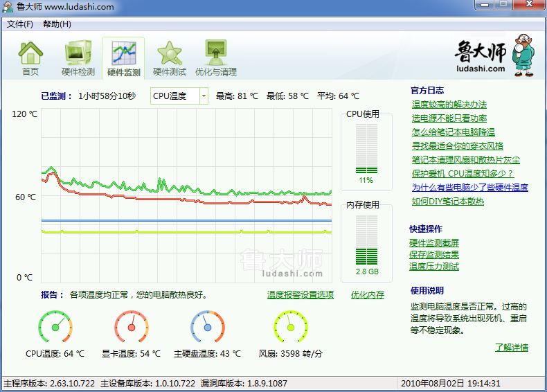Open the 帮助(H) menu
Screen dimensions: 547x392
[57, 24]
